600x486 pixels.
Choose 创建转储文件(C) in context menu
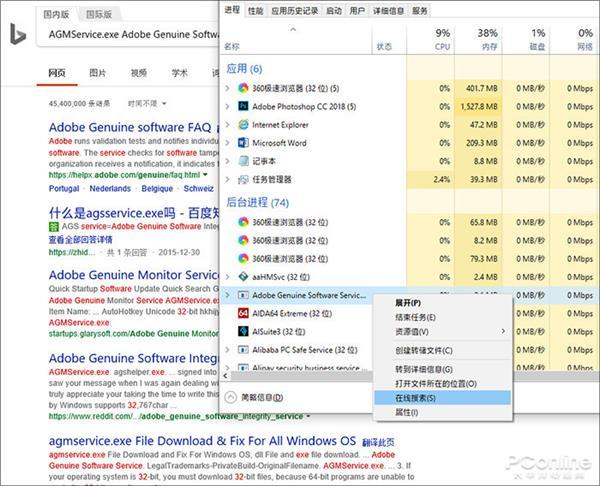click(443, 350)
